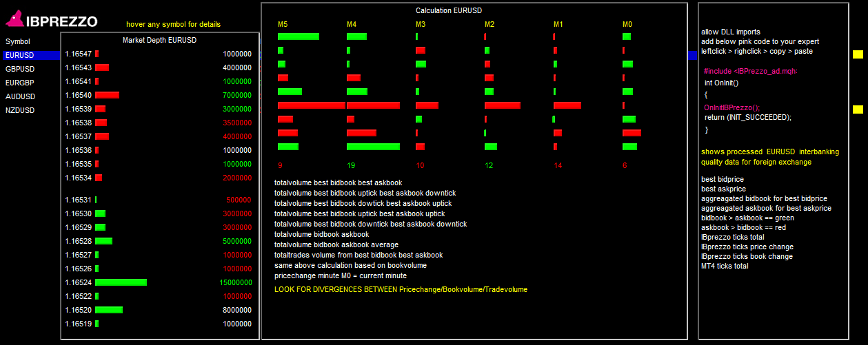Click the green volume bar at price 1.16524
The width and height of the screenshot is (868, 345).
[121, 282]
